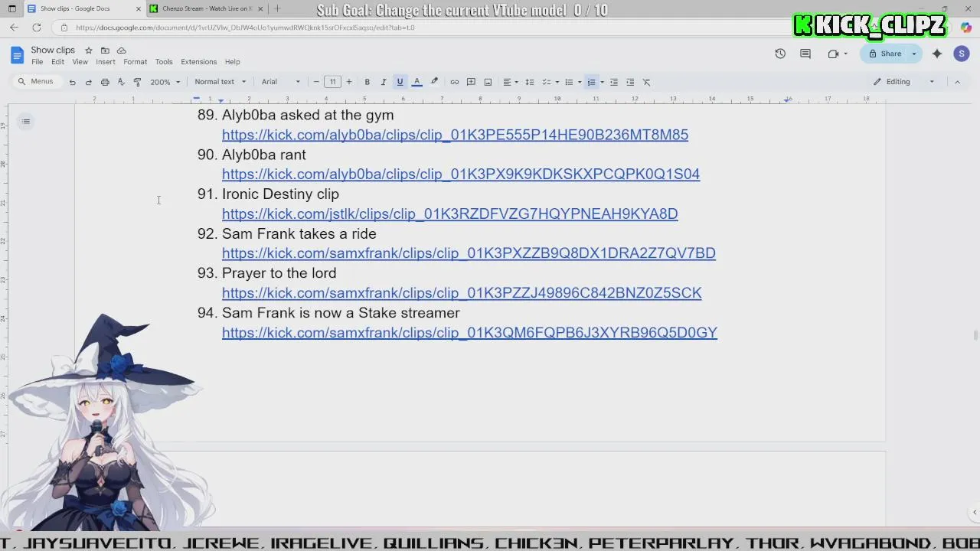
Task: Open the Google Docs home icon
Action: (17, 54)
